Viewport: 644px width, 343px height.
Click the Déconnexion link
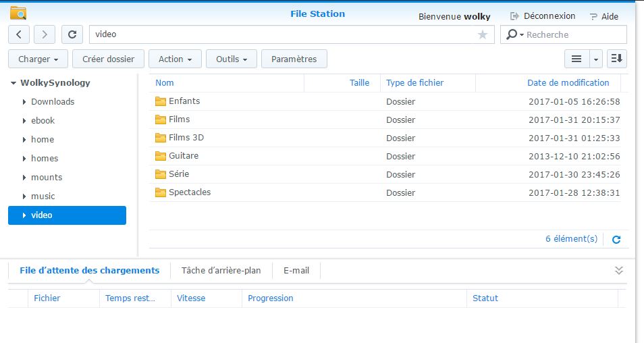(x=543, y=16)
